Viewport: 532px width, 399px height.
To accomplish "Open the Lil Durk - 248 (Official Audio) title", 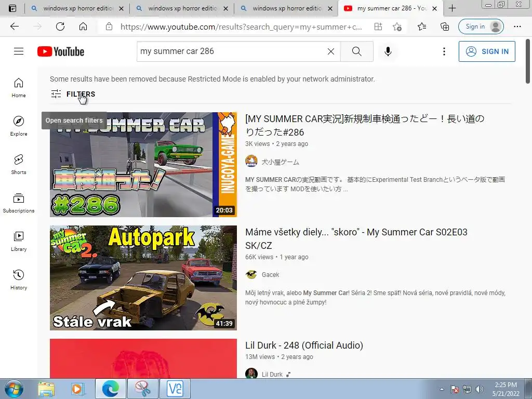I will (304, 345).
